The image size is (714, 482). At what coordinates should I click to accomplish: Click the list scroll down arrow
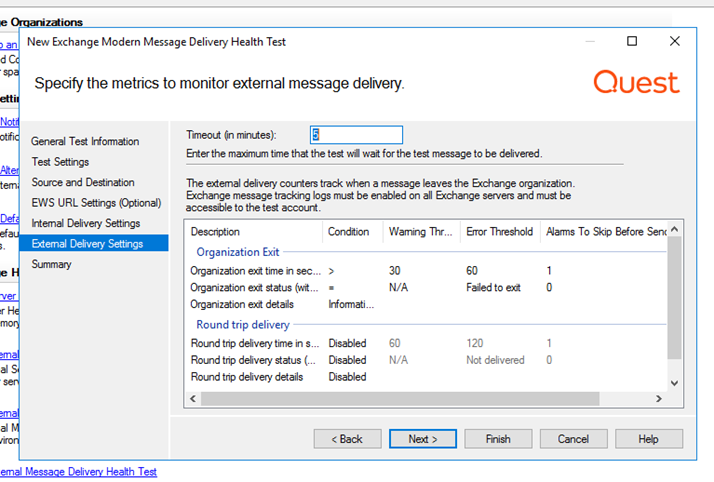pyautogui.click(x=674, y=383)
